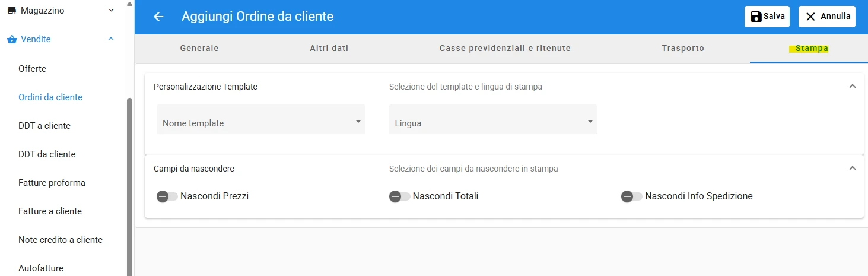This screenshot has width=868, height=276.
Task: Enable the Nascondi Prezzi switch
Action: (167, 196)
